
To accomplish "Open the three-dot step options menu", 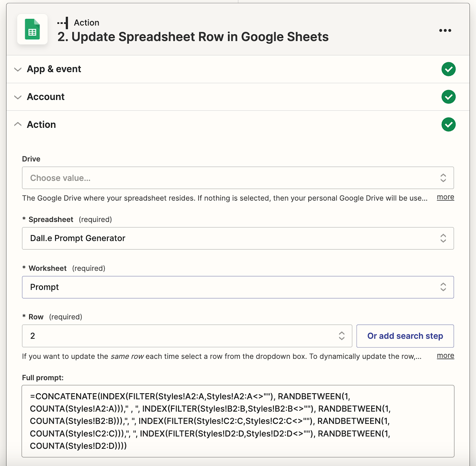I will [445, 31].
